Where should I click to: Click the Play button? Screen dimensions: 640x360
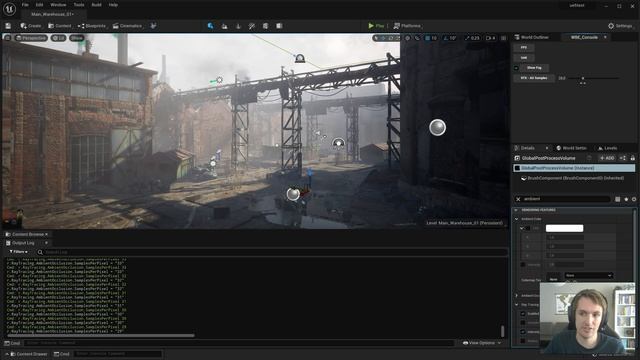376,26
